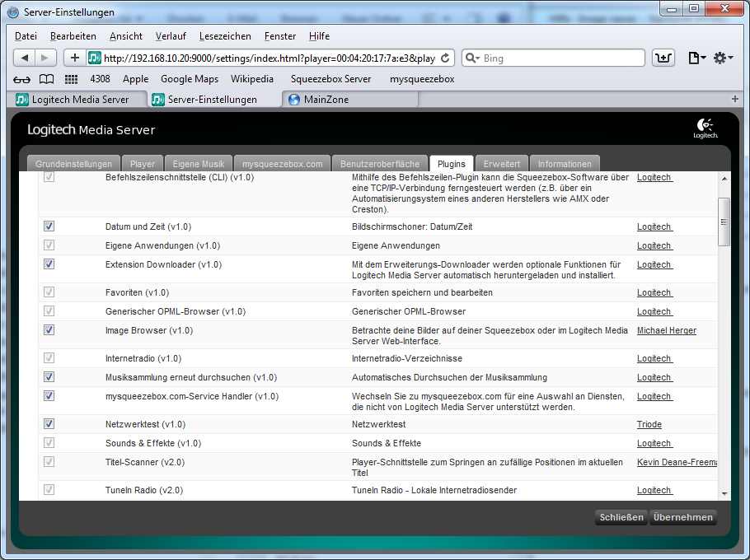Reload the page with the refresh icon
This screenshot has height=560, width=750.
click(x=446, y=58)
